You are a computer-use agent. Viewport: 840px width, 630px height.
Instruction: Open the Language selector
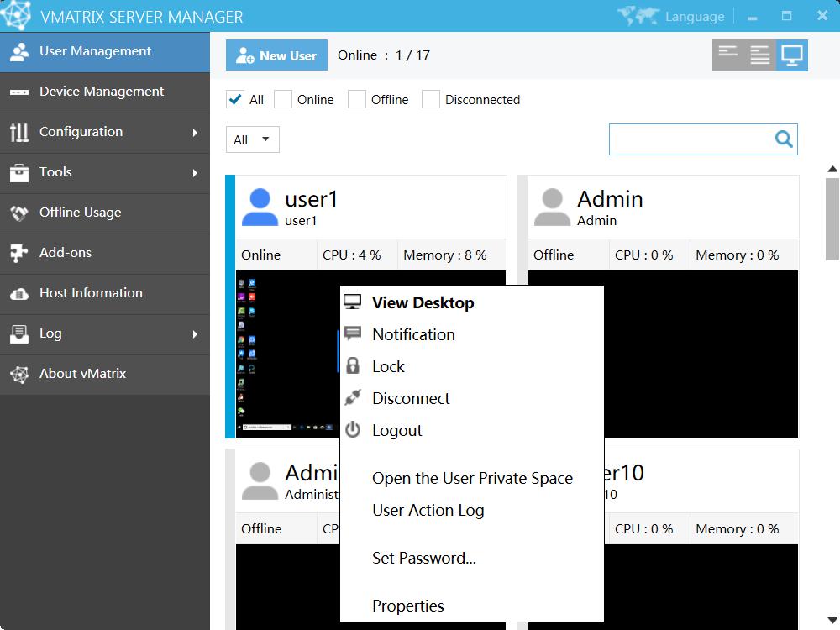(695, 17)
